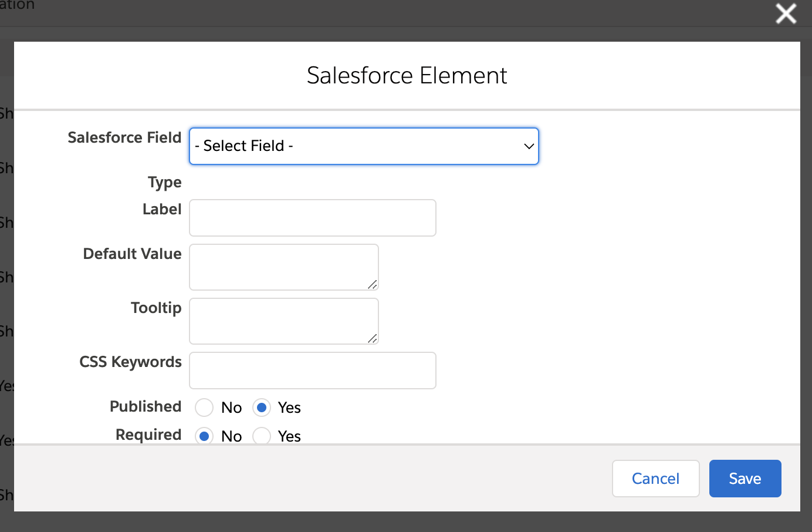Click the Salesforce Element dialog title

coord(407,75)
